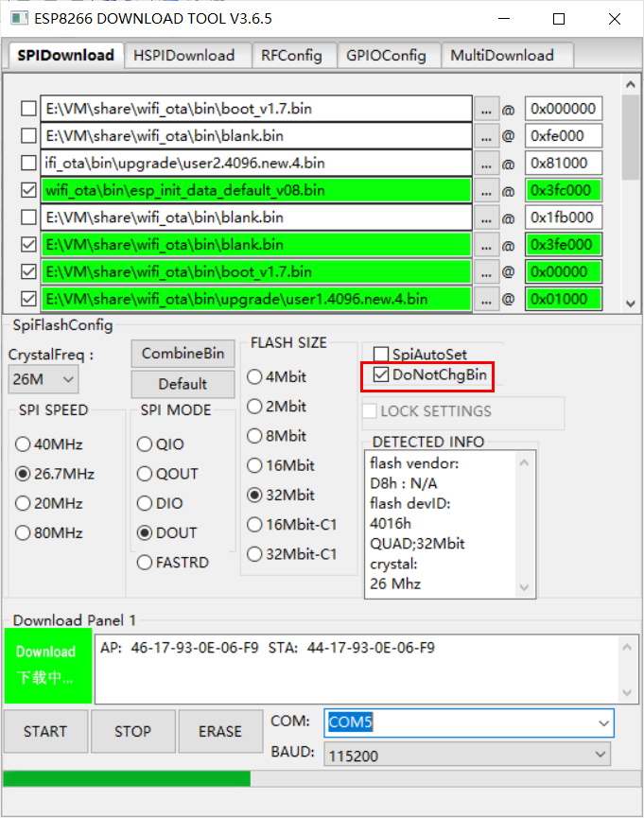
Task: Click the file list scrollbar thumb
Action: [631, 137]
